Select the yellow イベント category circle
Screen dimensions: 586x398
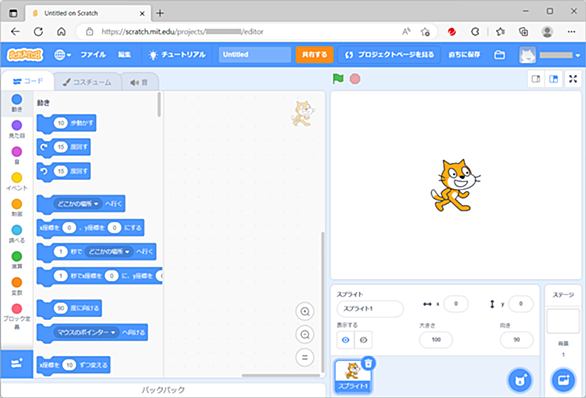(x=17, y=178)
